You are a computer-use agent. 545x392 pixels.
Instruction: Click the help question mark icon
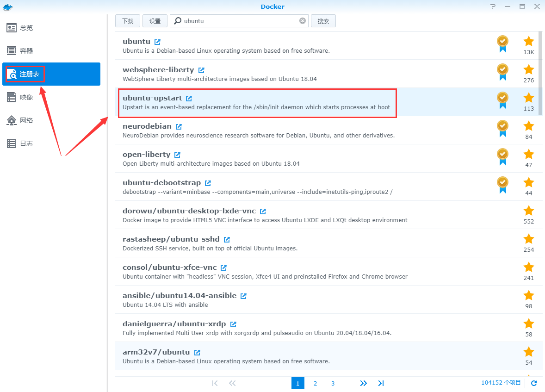click(x=493, y=6)
